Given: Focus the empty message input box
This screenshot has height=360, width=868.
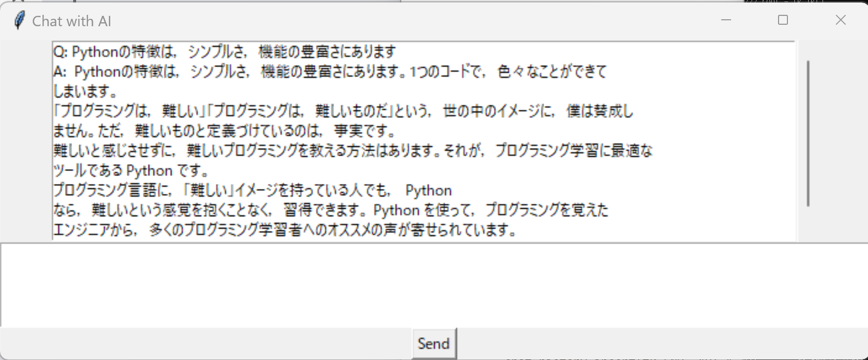Looking at the screenshot, I should (434, 285).
